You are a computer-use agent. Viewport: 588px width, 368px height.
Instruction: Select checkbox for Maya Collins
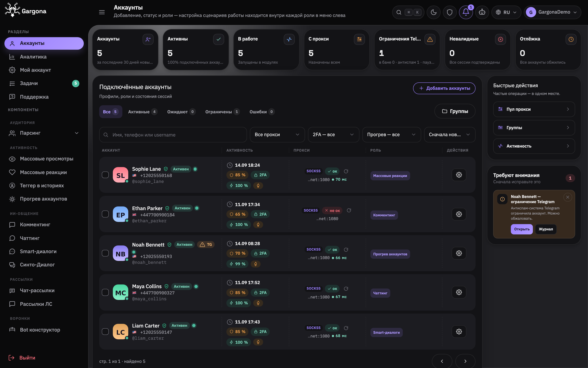[x=105, y=292]
